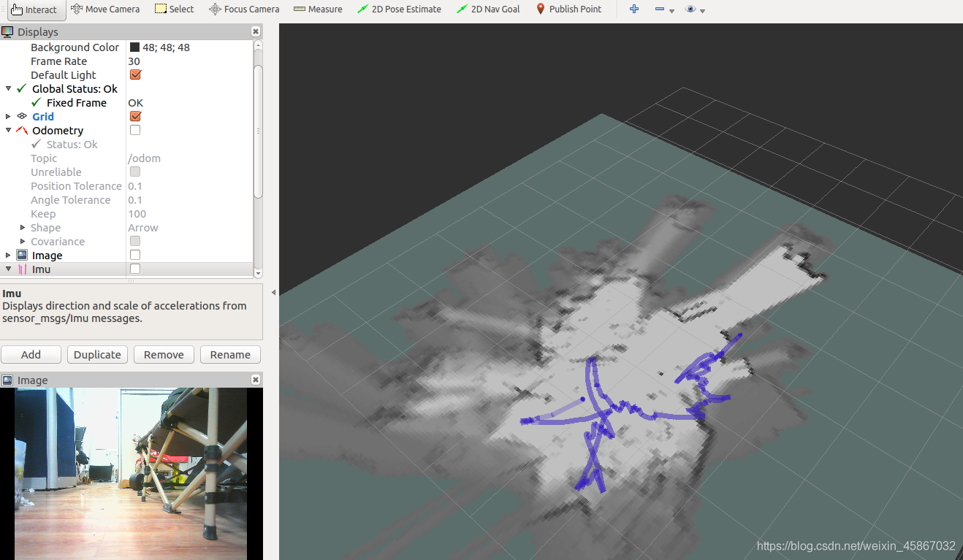Click the Grid display icon

click(x=22, y=116)
